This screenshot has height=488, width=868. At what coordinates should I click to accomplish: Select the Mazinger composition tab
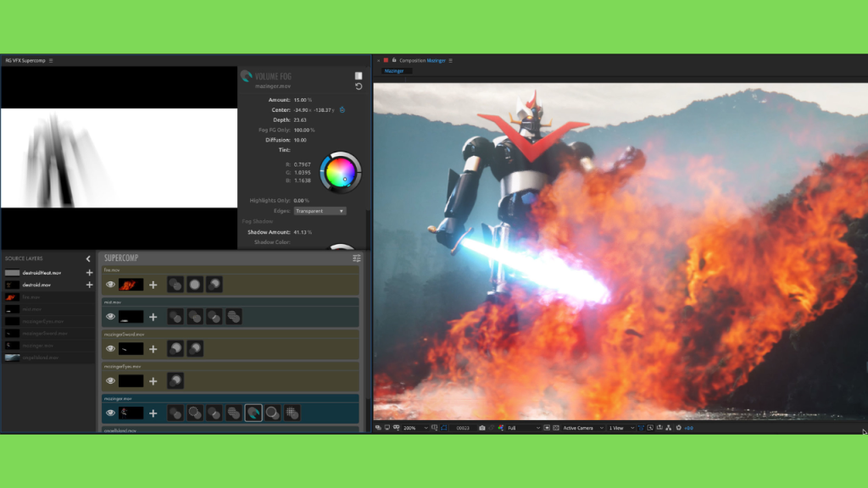pyautogui.click(x=394, y=71)
